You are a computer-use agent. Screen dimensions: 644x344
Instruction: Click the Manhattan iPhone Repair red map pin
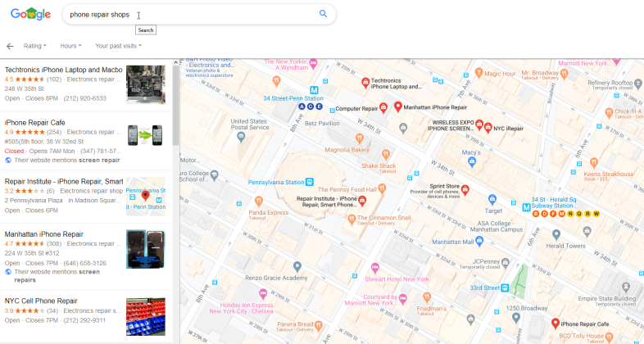point(397,106)
